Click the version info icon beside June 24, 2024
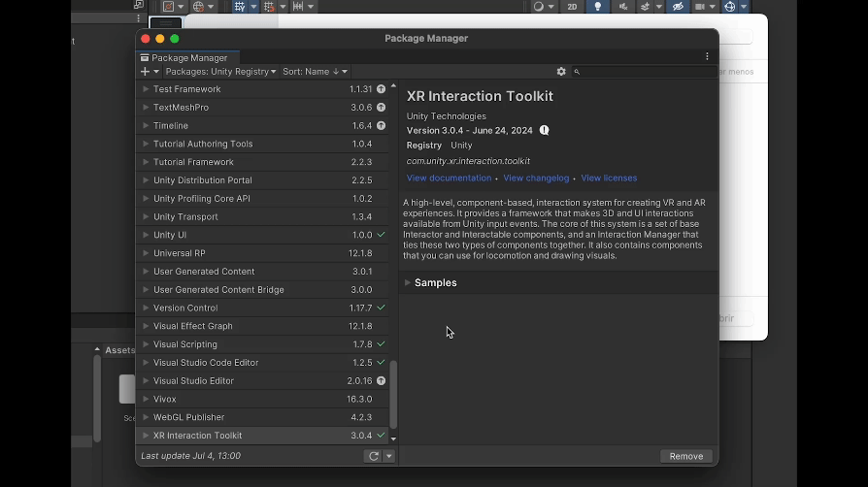868x487 pixels. pos(544,130)
